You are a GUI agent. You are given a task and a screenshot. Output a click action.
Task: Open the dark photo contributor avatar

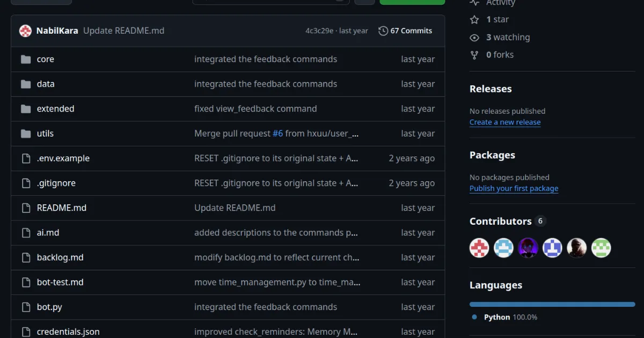577,248
